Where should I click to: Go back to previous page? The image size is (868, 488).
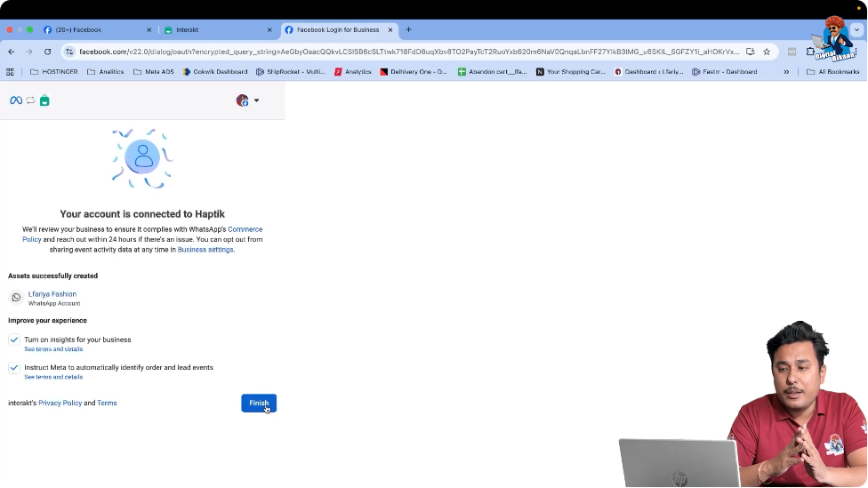12,52
